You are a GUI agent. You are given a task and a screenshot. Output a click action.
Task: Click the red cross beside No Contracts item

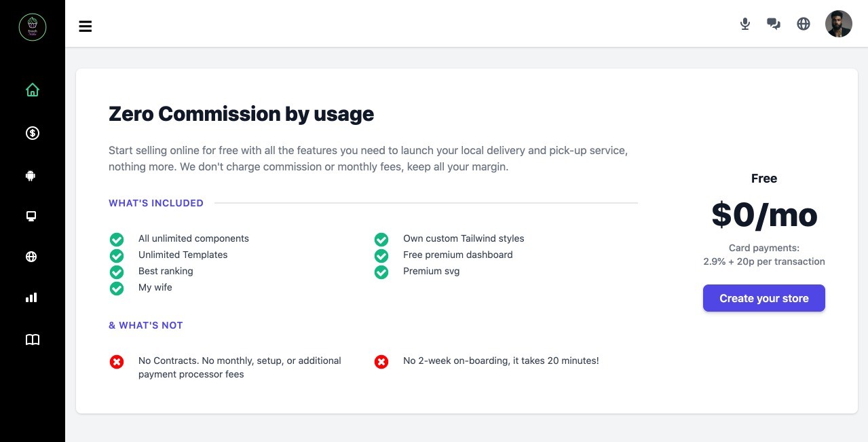[117, 361]
